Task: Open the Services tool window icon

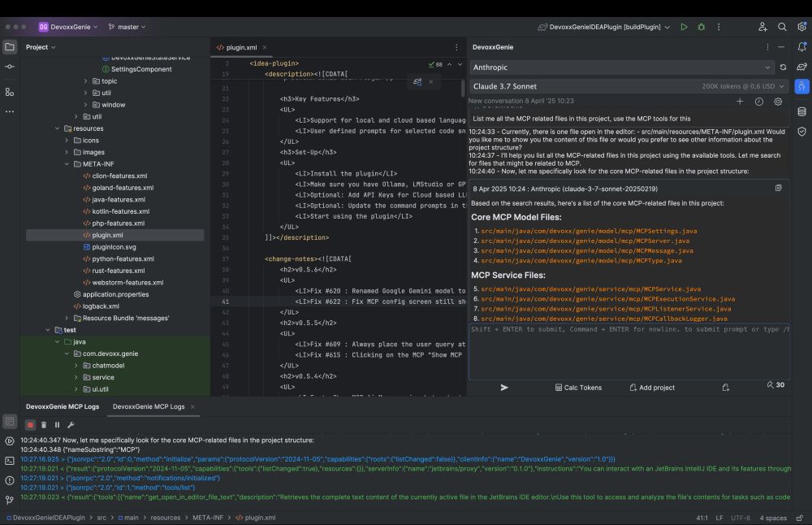Action: 9,441
